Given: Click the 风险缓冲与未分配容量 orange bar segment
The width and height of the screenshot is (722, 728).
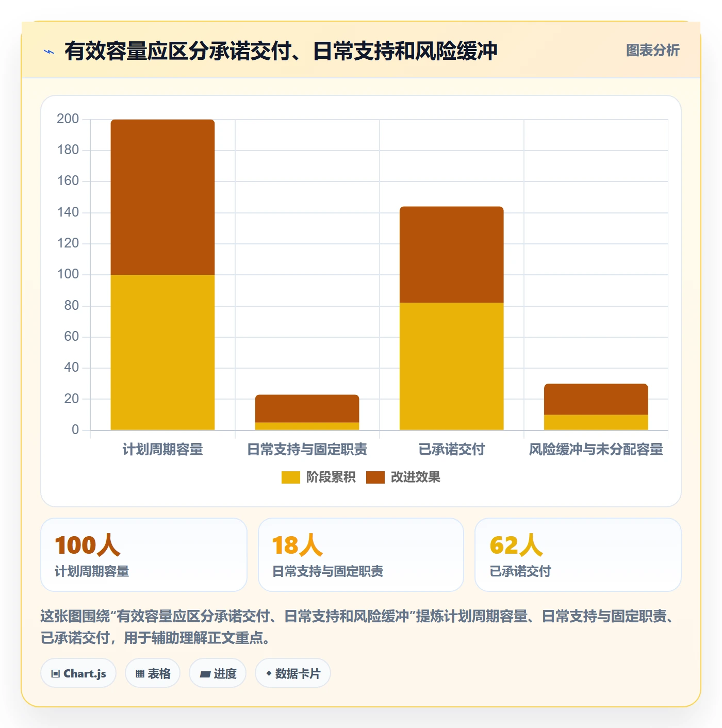Looking at the screenshot, I should pyautogui.click(x=596, y=400).
